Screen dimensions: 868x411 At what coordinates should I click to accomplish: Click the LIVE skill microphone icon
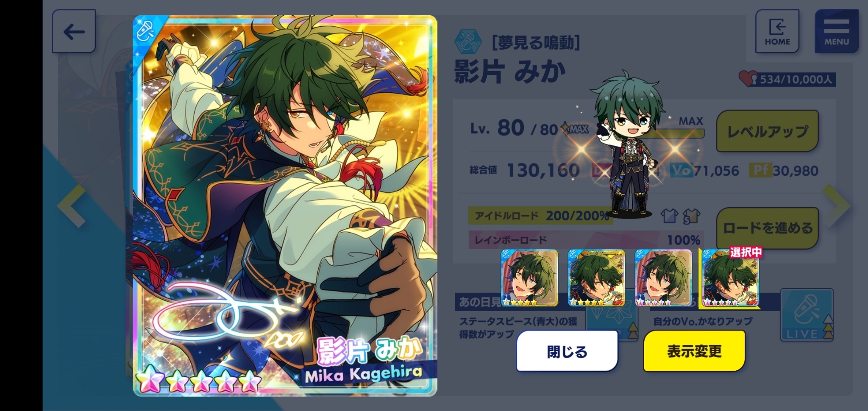[807, 315]
